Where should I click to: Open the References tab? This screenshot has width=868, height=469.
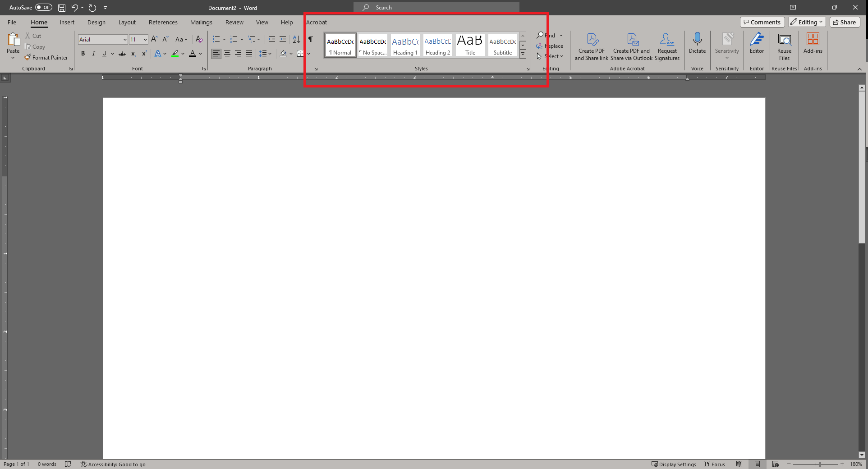163,22
